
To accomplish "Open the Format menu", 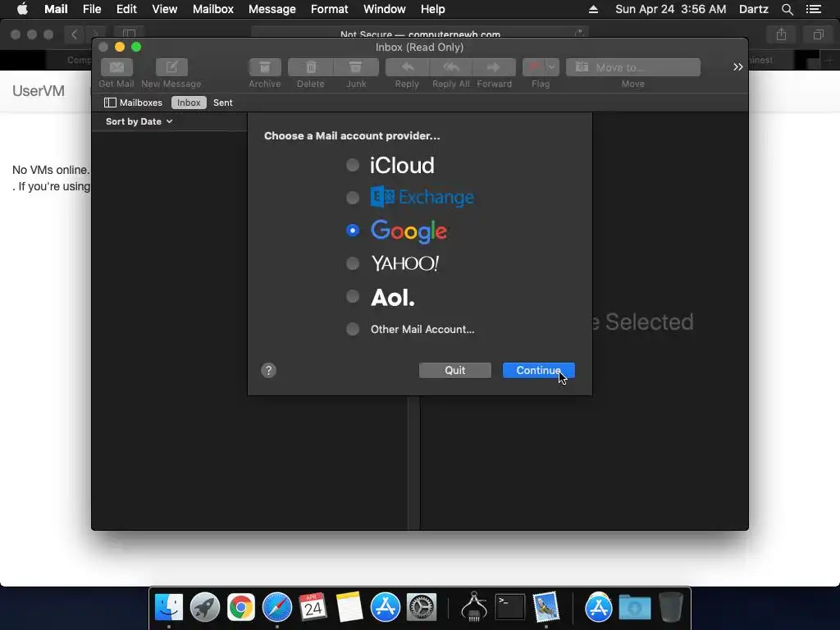I will (x=330, y=9).
